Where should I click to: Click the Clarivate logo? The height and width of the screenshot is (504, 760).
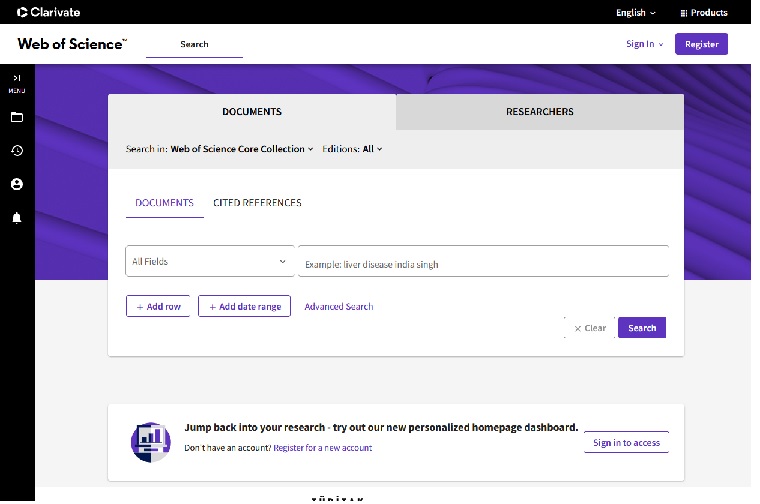point(48,12)
